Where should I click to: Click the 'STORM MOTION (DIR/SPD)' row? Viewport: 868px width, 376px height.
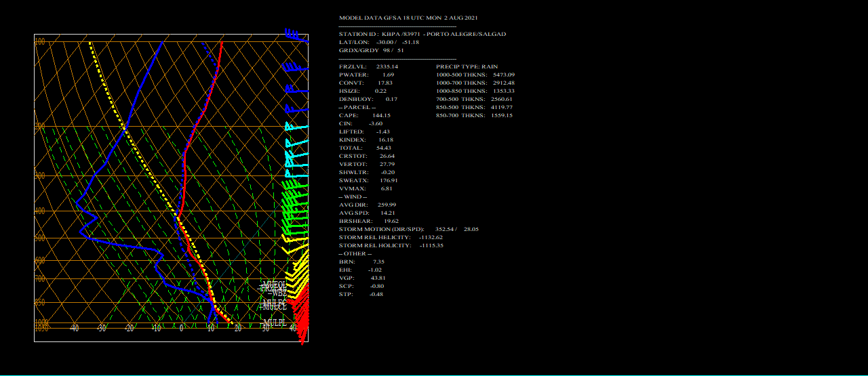click(x=409, y=229)
